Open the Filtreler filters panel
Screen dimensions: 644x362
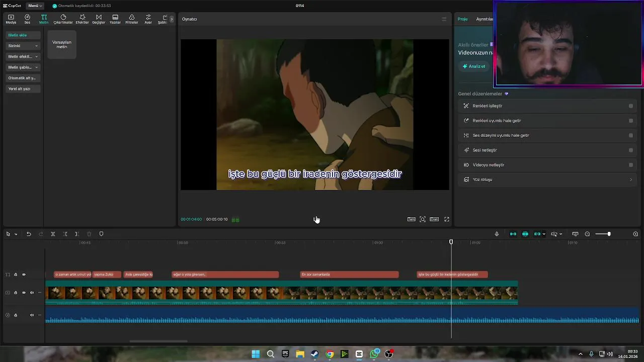[x=131, y=19]
